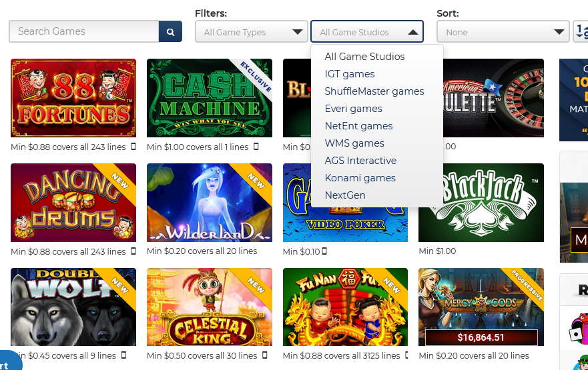
Task: Select Everi games option
Action: pyautogui.click(x=353, y=108)
